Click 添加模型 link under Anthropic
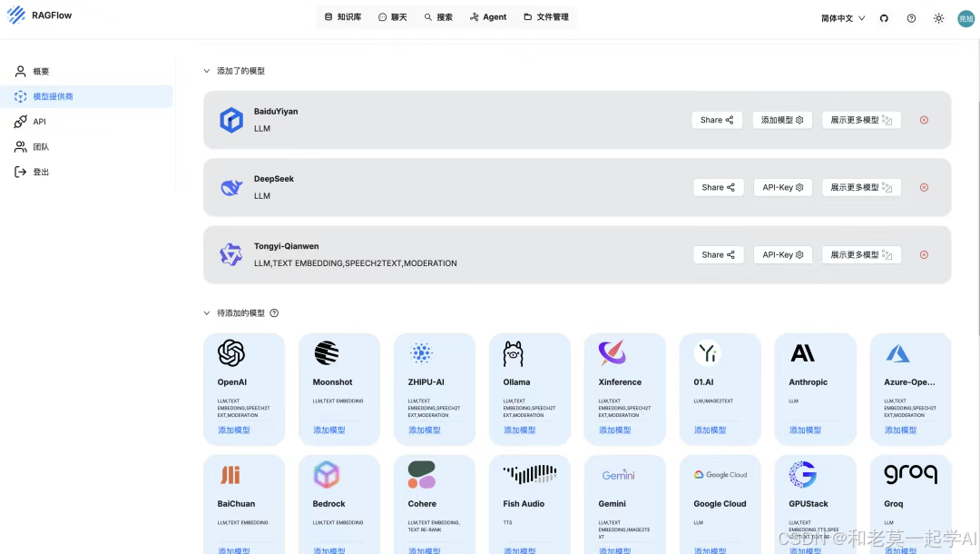This screenshot has height=554, width=980. tap(805, 430)
